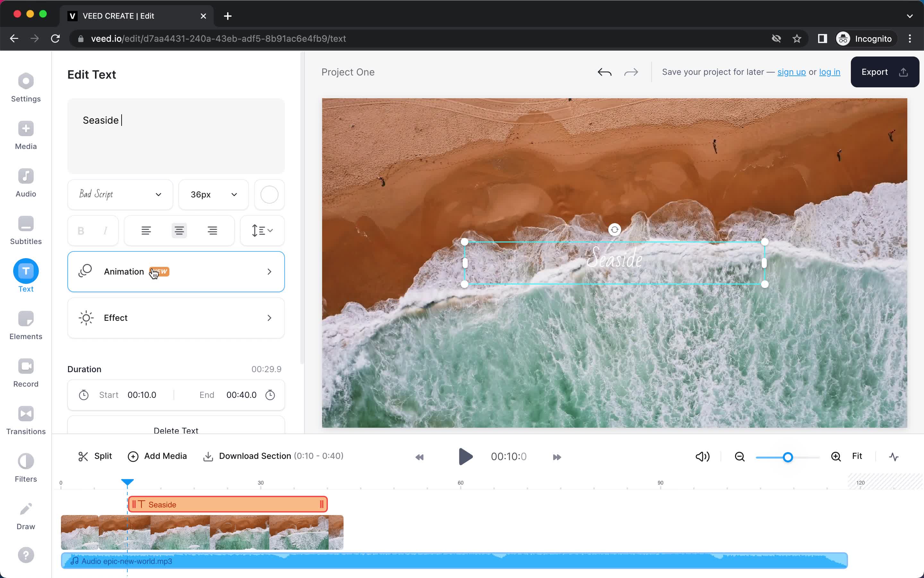The width and height of the screenshot is (924, 578).
Task: Expand the Animation options
Action: (176, 271)
